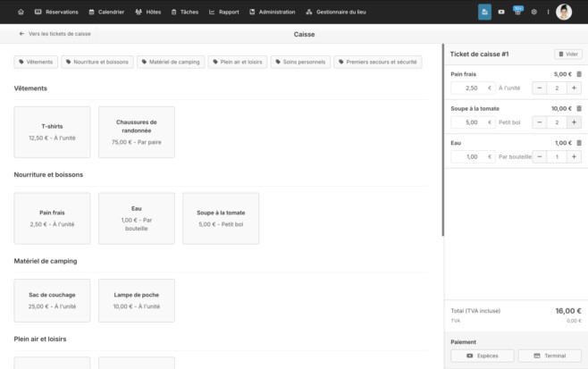Click the product list vertical scrollbar

443,140
